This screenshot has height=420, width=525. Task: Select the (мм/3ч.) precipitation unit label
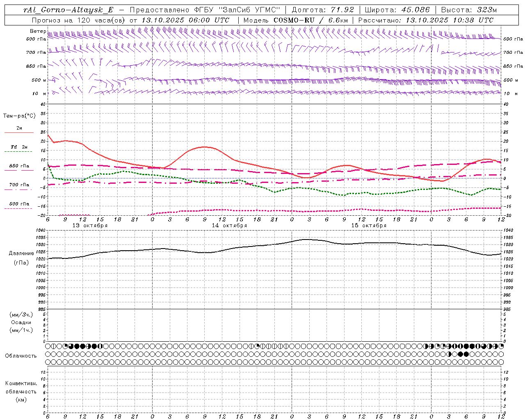(21, 315)
